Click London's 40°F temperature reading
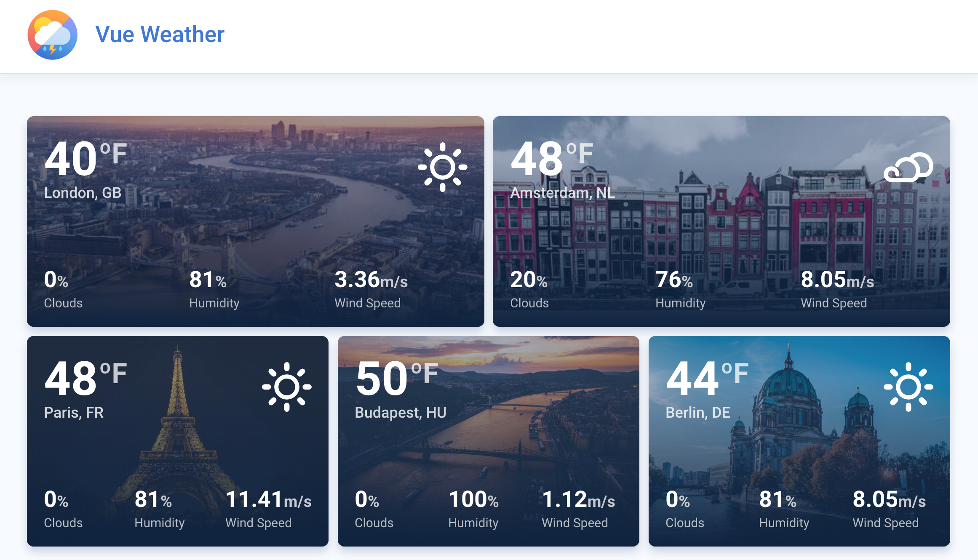Viewport: 978px width, 560px height. click(86, 159)
